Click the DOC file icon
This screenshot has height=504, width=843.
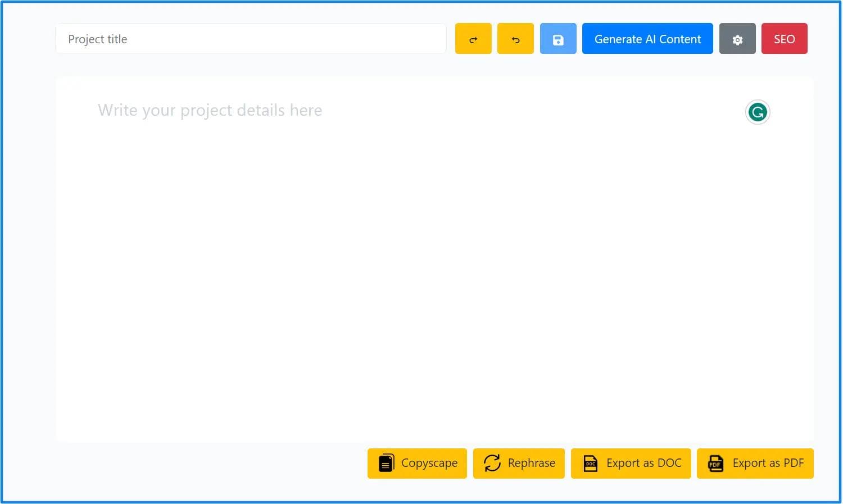pos(590,463)
